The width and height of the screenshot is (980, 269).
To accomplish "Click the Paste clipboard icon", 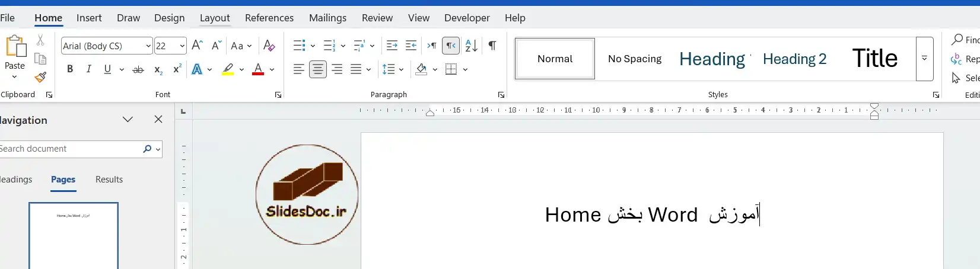I will tap(15, 46).
